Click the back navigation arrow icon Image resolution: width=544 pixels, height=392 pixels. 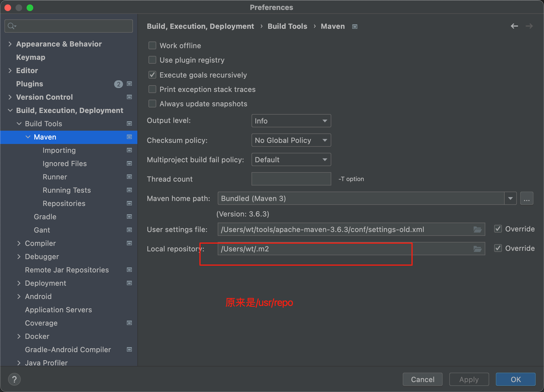[514, 26]
